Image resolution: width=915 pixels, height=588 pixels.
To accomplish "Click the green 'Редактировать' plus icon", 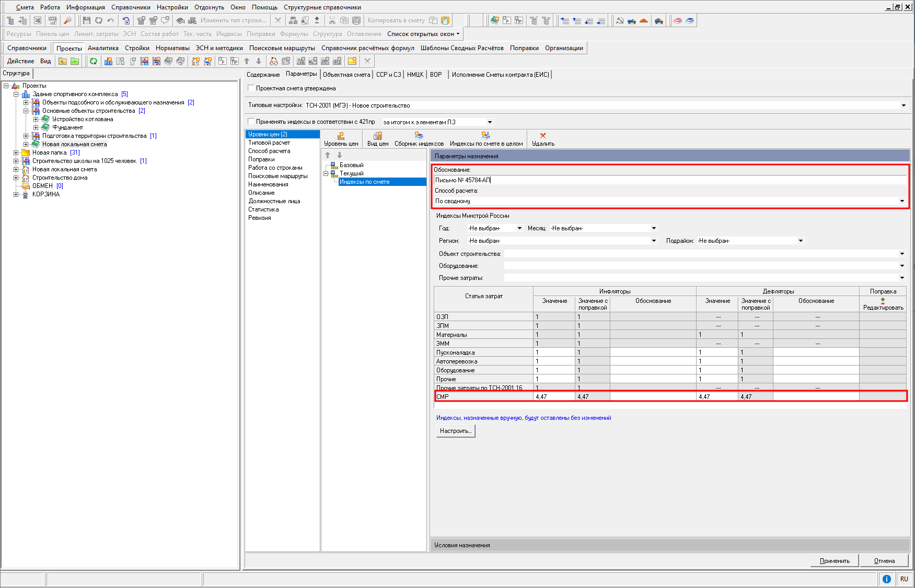I will point(883,300).
